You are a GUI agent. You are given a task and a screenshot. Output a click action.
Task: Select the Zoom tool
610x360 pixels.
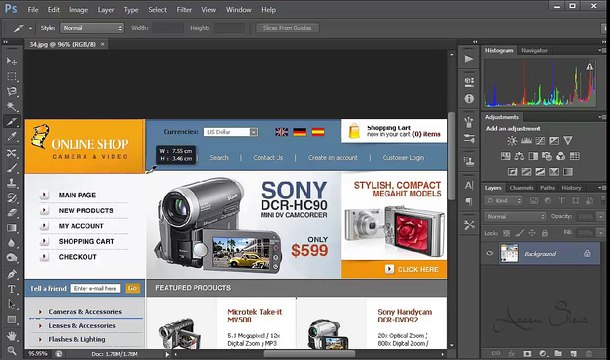12,350
